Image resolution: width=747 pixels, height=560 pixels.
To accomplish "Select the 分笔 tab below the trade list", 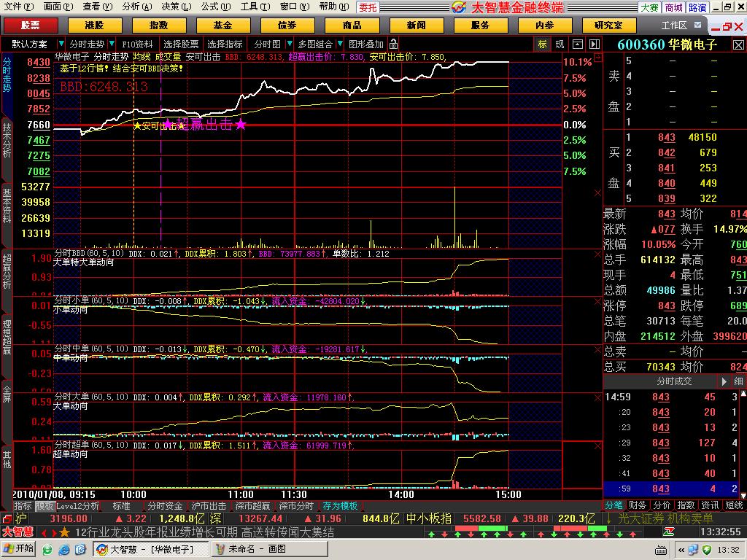I will pyautogui.click(x=614, y=505).
